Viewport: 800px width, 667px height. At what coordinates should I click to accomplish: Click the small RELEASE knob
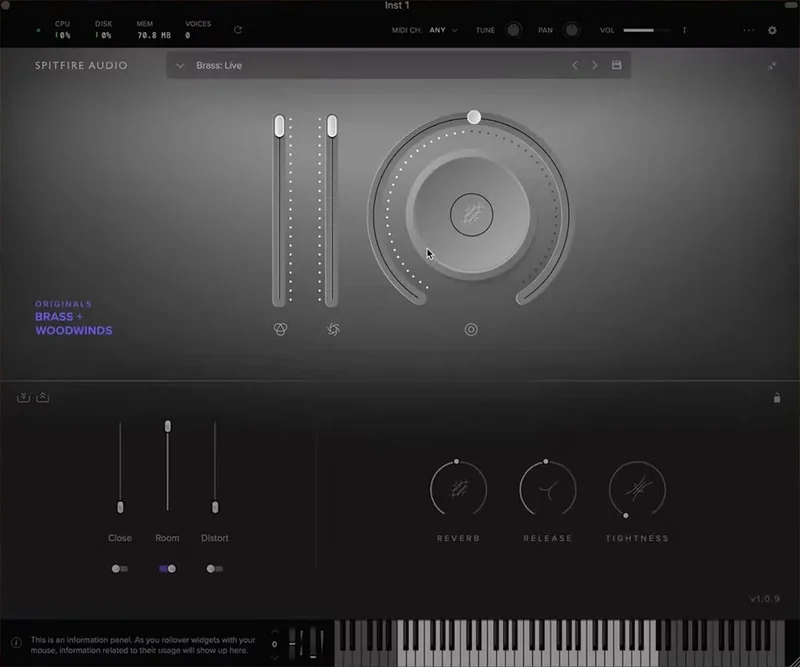pos(548,488)
